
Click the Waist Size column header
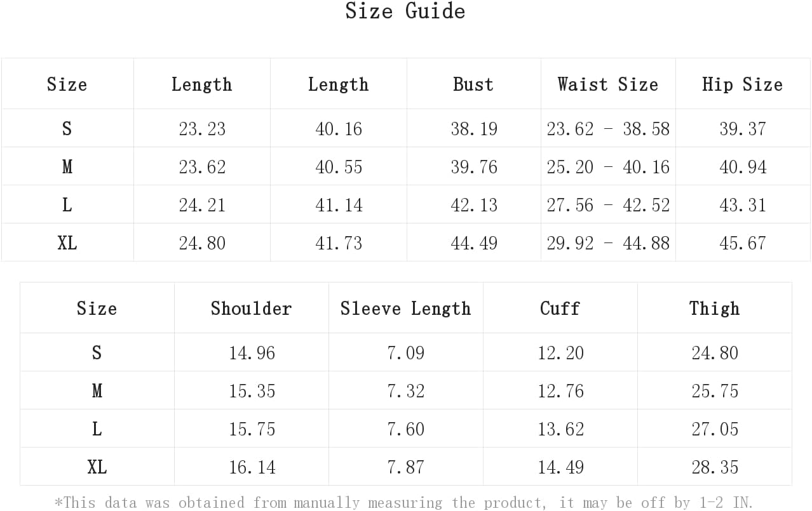[608, 84]
